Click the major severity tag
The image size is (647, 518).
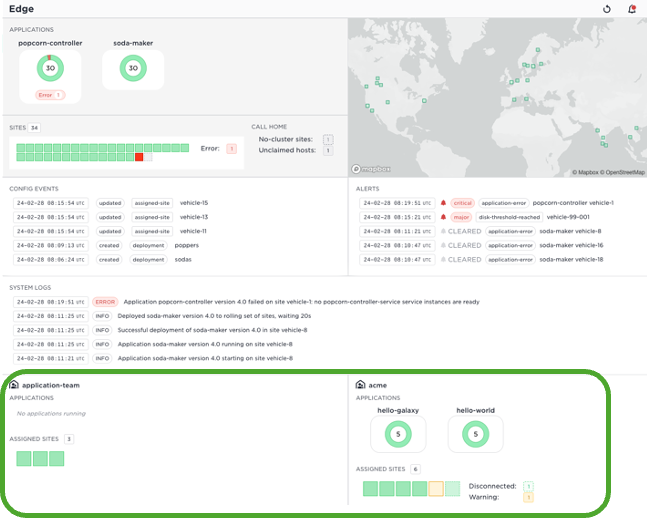(x=461, y=217)
